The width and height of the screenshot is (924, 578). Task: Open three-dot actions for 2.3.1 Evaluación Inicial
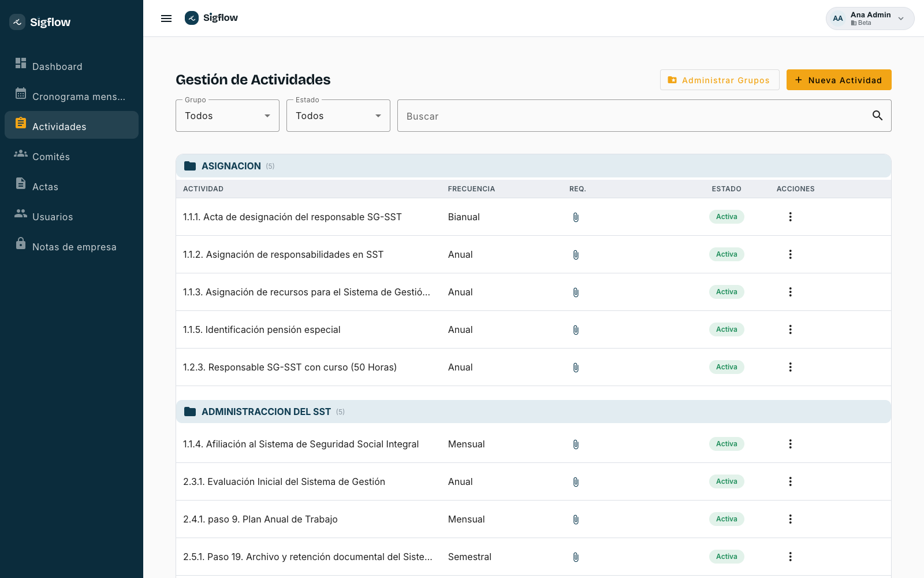(790, 481)
